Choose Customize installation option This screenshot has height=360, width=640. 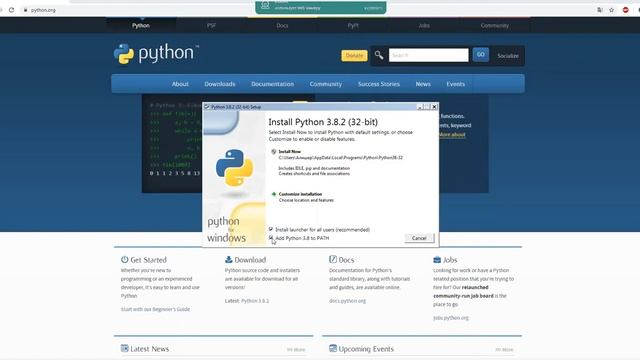[300, 194]
